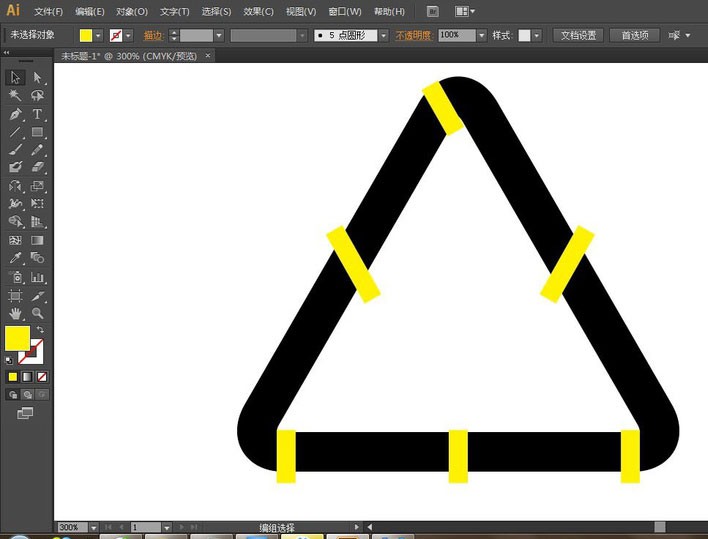
Task: Open the 效果(C) menu
Action: pos(258,12)
